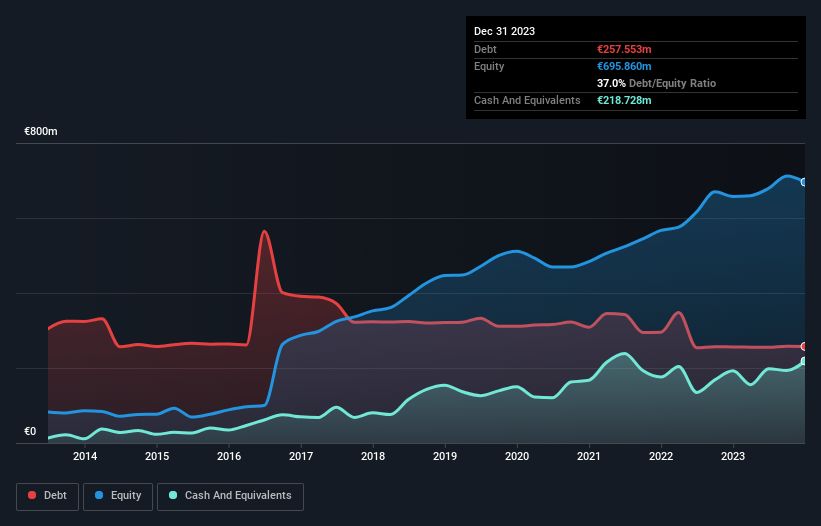Click the 2020 x-axis label
821x526 pixels.
pos(517,456)
